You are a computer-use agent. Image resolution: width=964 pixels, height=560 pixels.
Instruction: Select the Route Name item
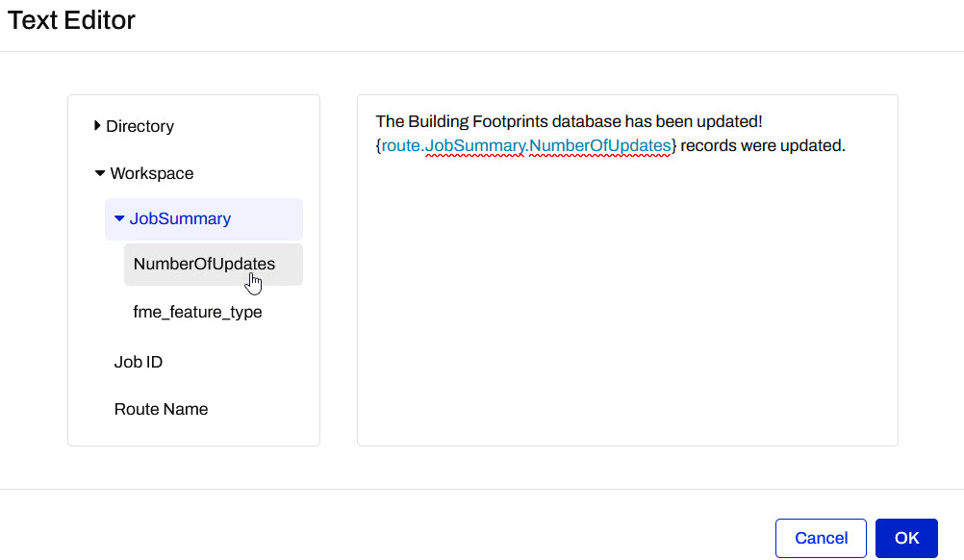tap(161, 409)
